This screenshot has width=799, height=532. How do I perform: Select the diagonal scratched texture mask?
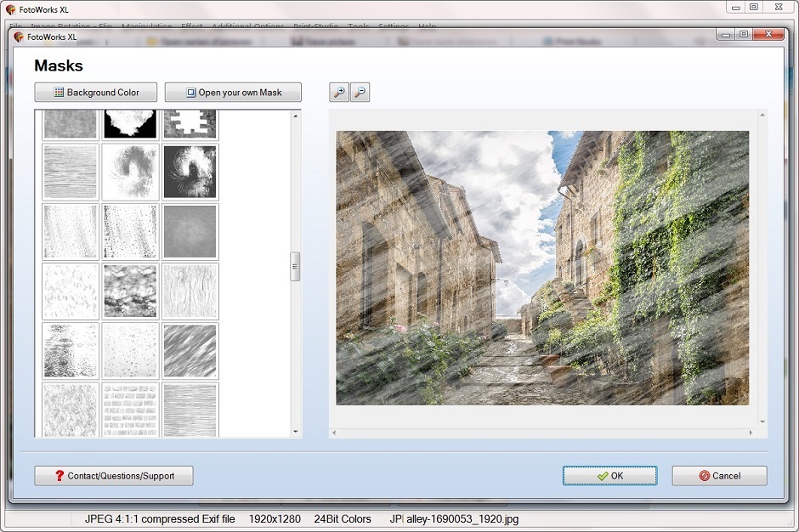coord(190,350)
